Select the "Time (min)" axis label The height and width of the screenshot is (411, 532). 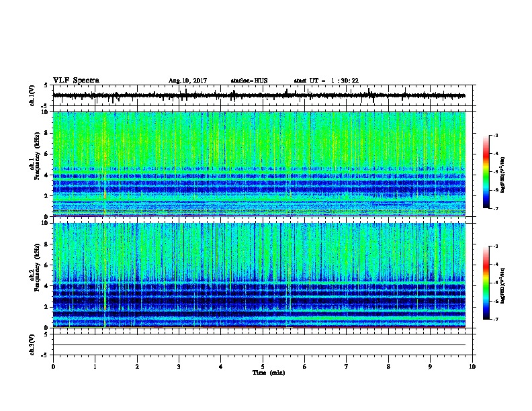[269, 373]
